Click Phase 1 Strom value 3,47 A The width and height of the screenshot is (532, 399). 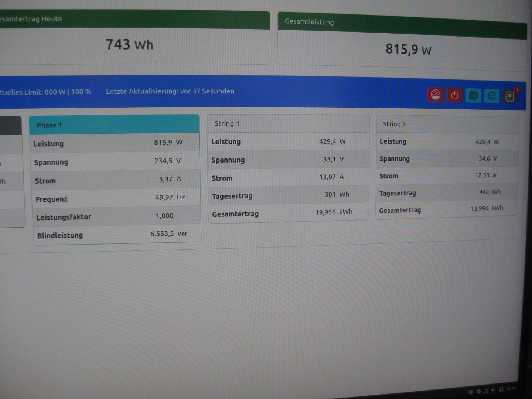170,179
